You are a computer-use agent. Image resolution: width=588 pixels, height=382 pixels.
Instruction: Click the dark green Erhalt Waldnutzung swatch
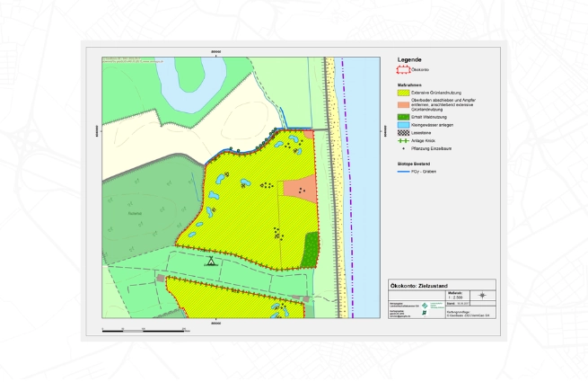(401, 116)
